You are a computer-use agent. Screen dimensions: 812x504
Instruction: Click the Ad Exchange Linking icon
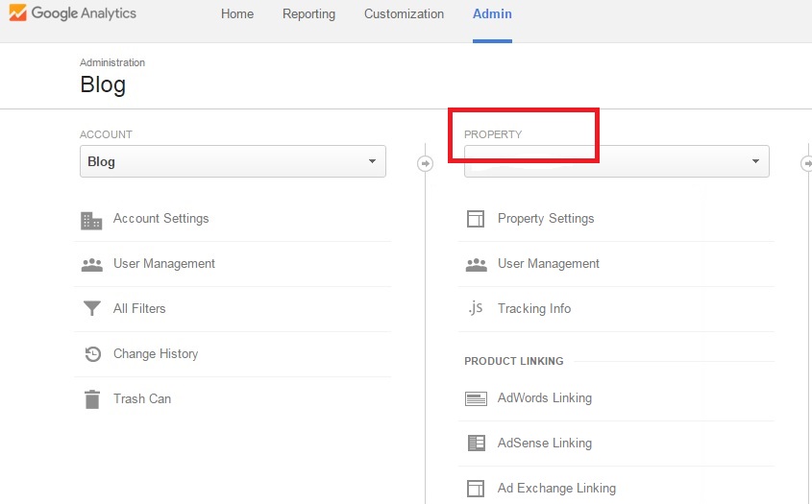pyautogui.click(x=475, y=489)
